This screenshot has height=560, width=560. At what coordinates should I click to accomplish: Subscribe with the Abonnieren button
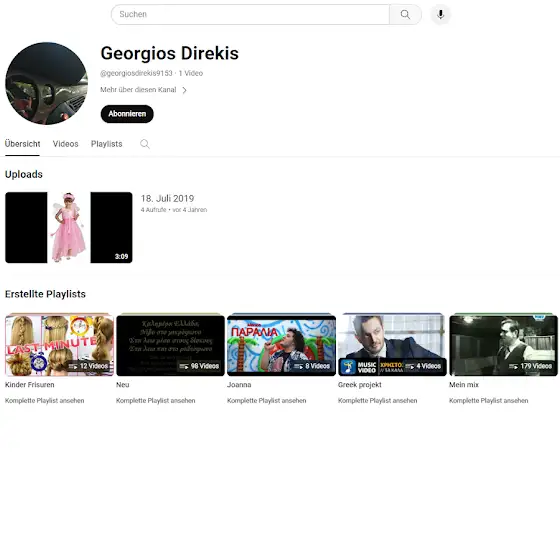click(x=127, y=114)
